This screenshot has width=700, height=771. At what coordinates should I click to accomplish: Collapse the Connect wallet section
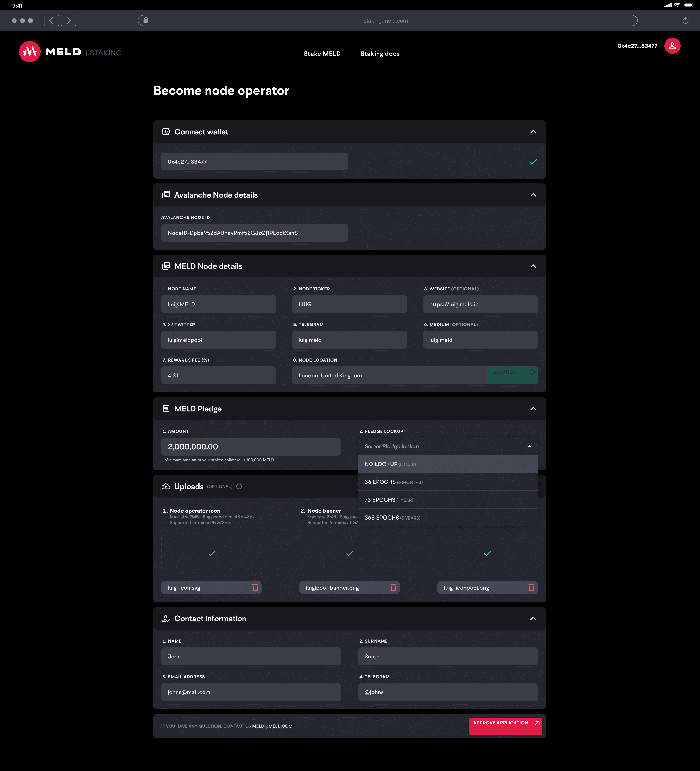click(x=533, y=132)
